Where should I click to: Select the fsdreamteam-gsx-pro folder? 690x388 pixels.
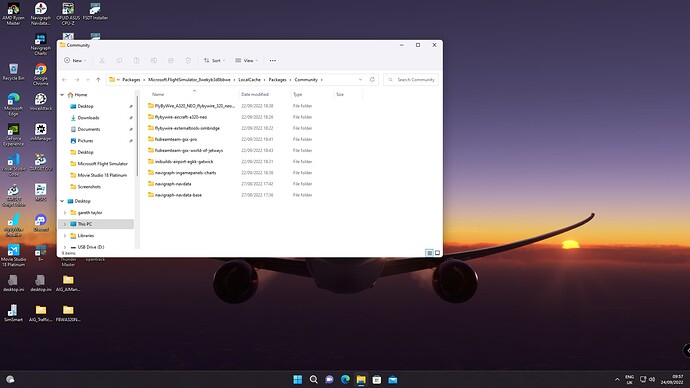pyautogui.click(x=172, y=139)
